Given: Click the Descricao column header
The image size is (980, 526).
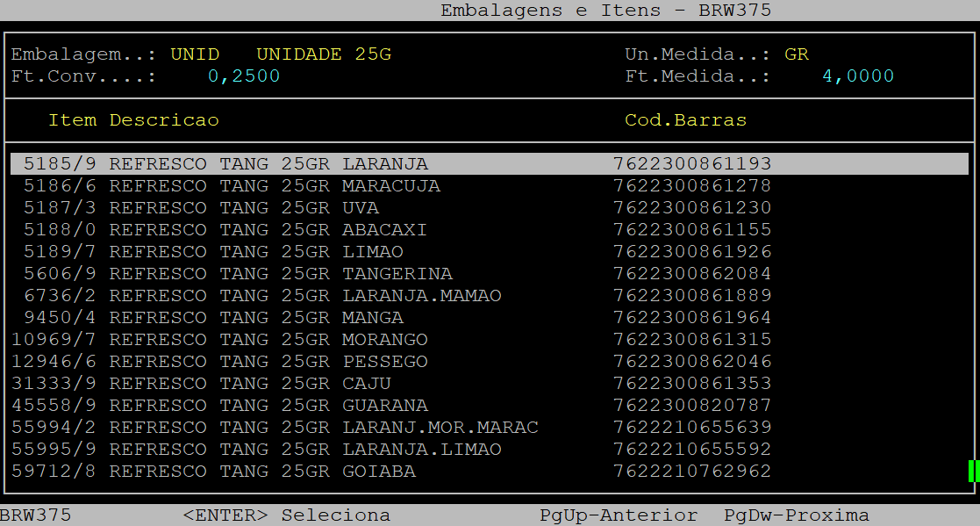Looking at the screenshot, I should point(164,120).
